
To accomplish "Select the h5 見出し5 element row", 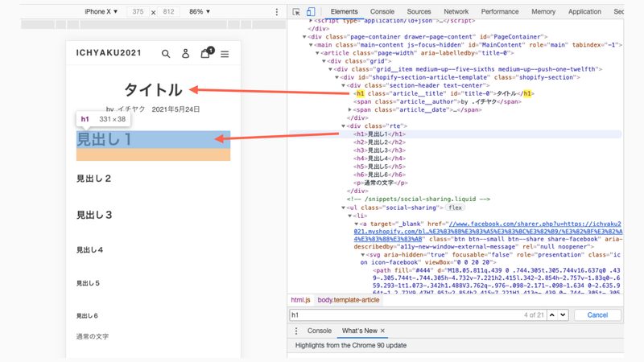I will point(379,167).
